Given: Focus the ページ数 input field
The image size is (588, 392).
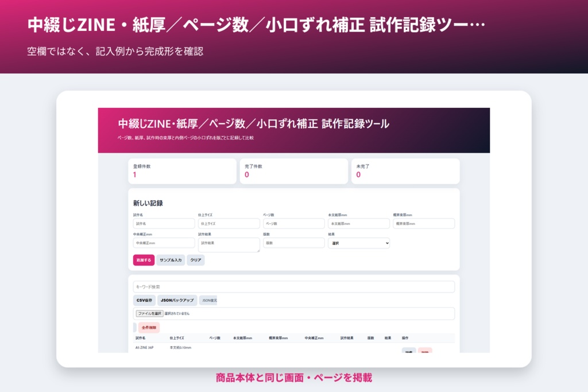Looking at the screenshot, I should (x=293, y=223).
